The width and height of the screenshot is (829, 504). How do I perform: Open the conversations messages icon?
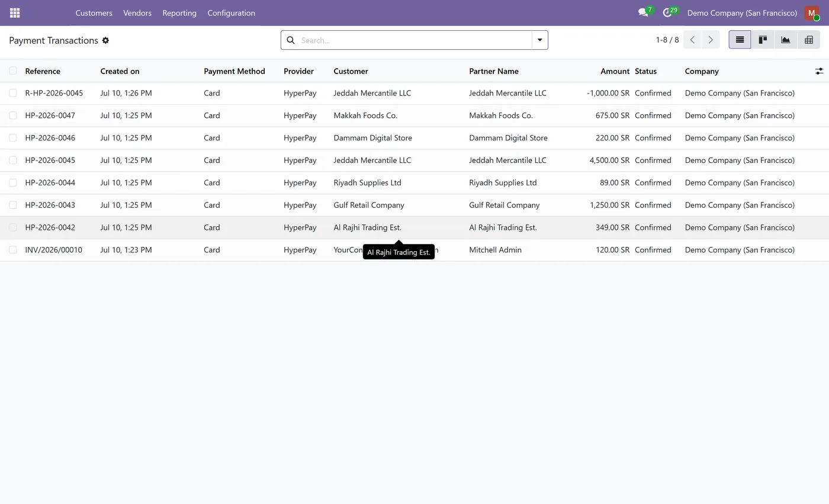[643, 12]
